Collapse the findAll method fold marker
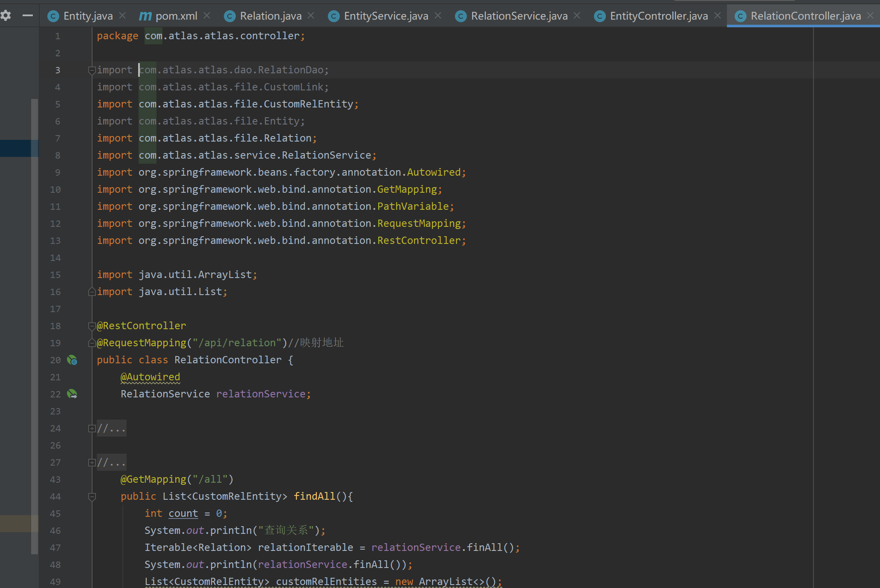 [x=92, y=497]
